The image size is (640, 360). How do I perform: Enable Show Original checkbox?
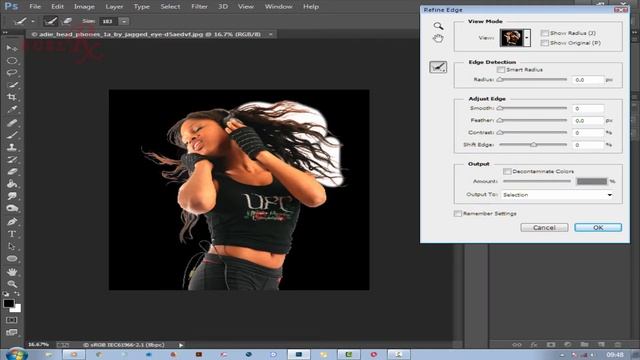pos(544,43)
